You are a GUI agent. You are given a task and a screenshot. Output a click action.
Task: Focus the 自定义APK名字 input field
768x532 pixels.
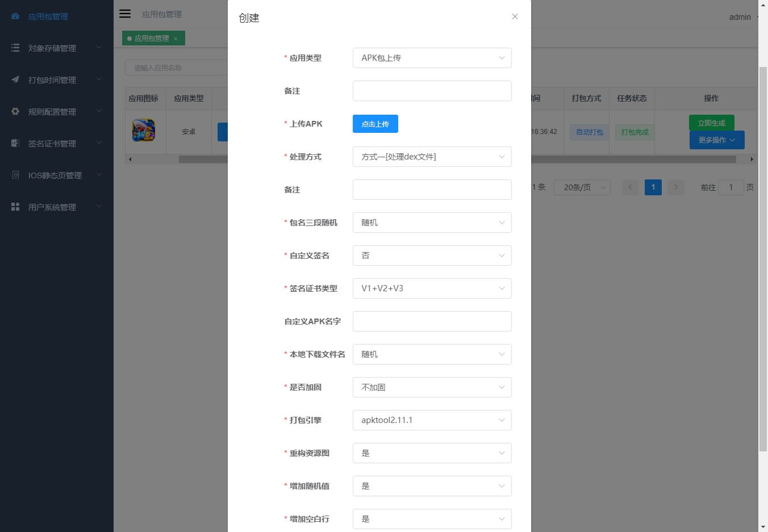[432, 321]
